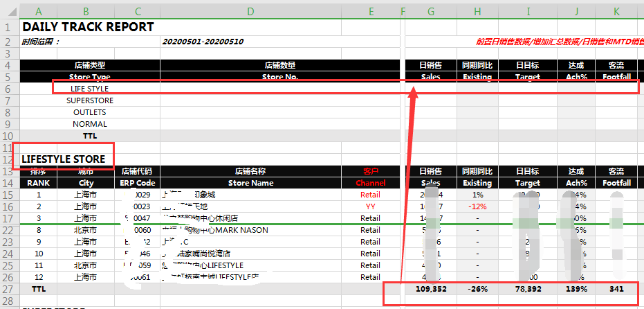Click the 达成 header in row 4
The image size is (644, 309).
pyautogui.click(x=576, y=65)
